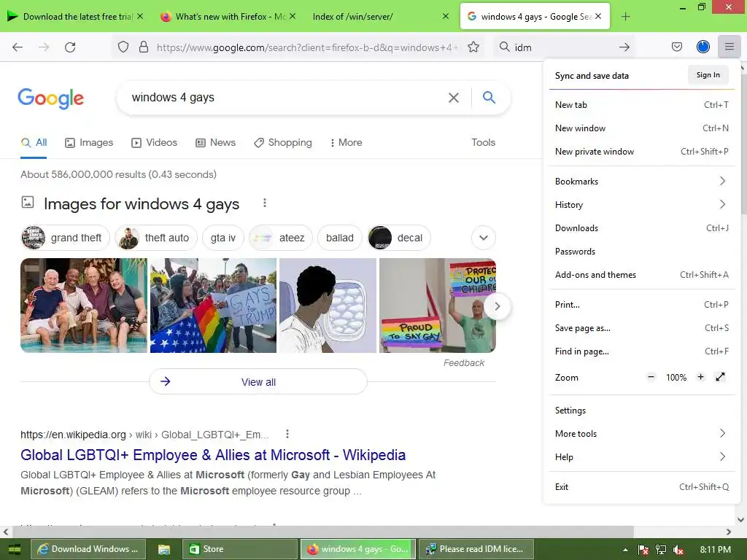
Task: Open File Explorer from the taskbar
Action: [164, 549]
